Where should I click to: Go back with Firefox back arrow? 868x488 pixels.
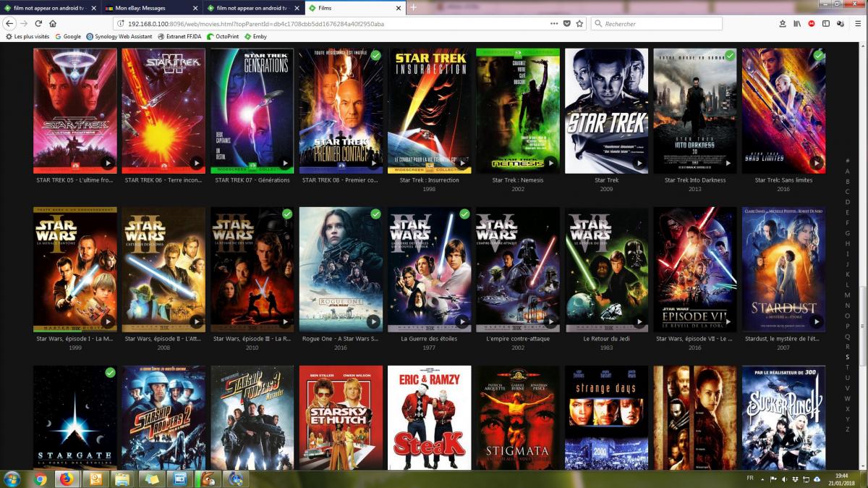point(10,23)
